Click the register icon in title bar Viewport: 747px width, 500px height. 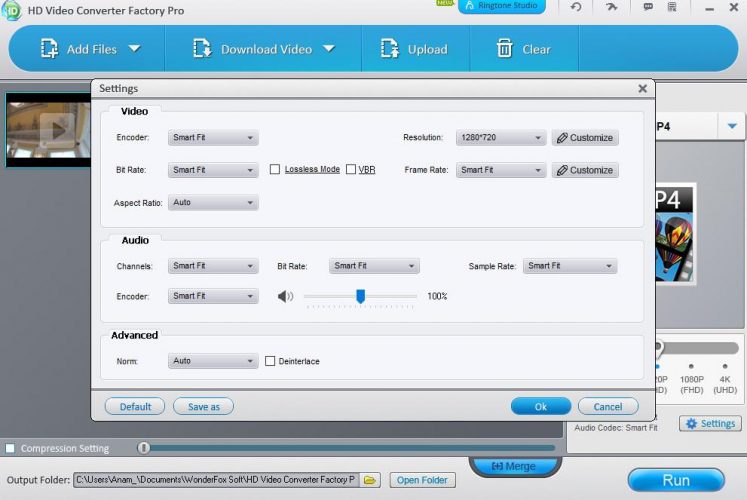point(672,7)
